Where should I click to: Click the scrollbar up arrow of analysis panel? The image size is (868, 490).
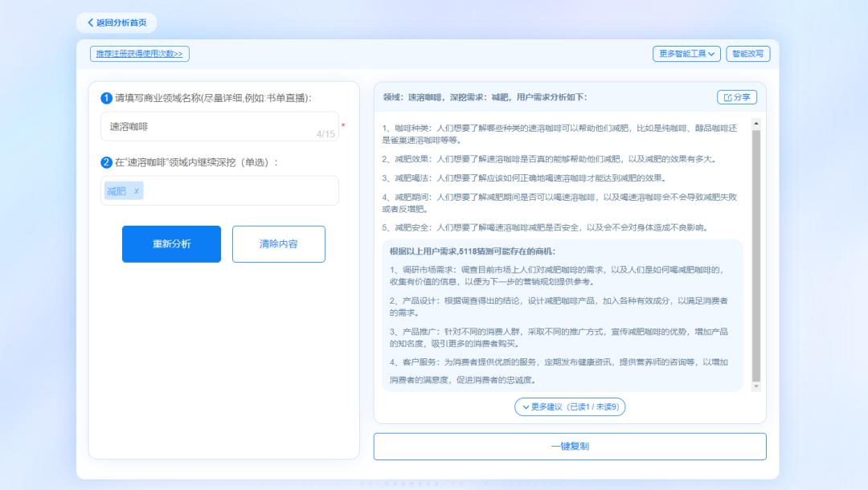coord(754,122)
